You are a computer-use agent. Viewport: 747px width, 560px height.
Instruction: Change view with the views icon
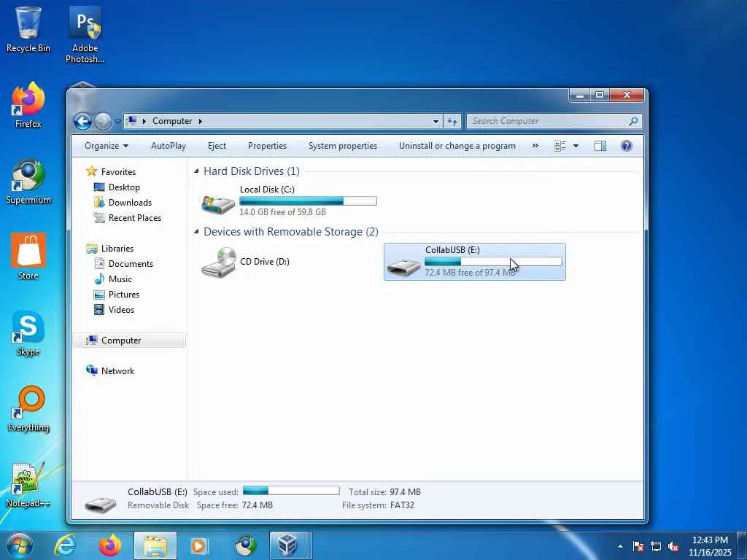560,146
